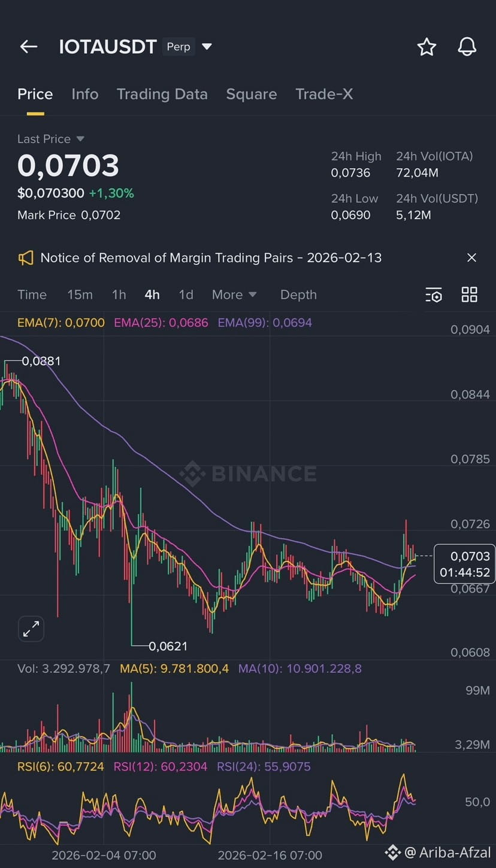Open the four-square grid layout icon
Screen dimensions: 496x868
469,295
